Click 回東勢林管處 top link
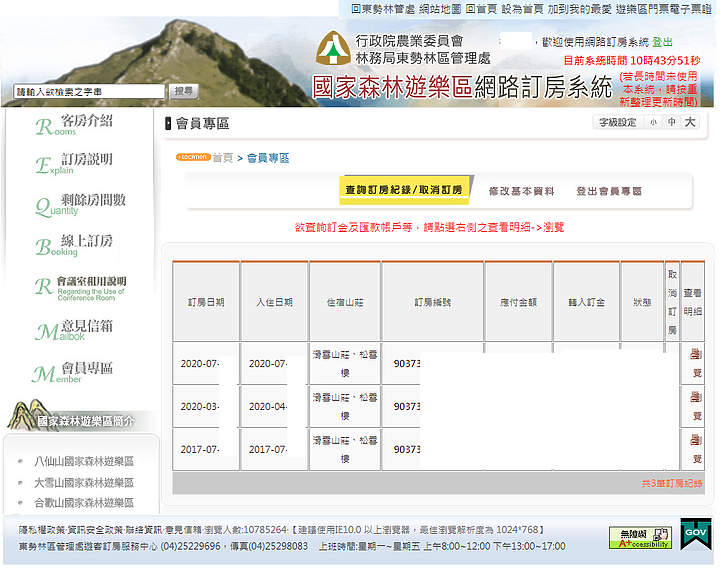 click(383, 9)
